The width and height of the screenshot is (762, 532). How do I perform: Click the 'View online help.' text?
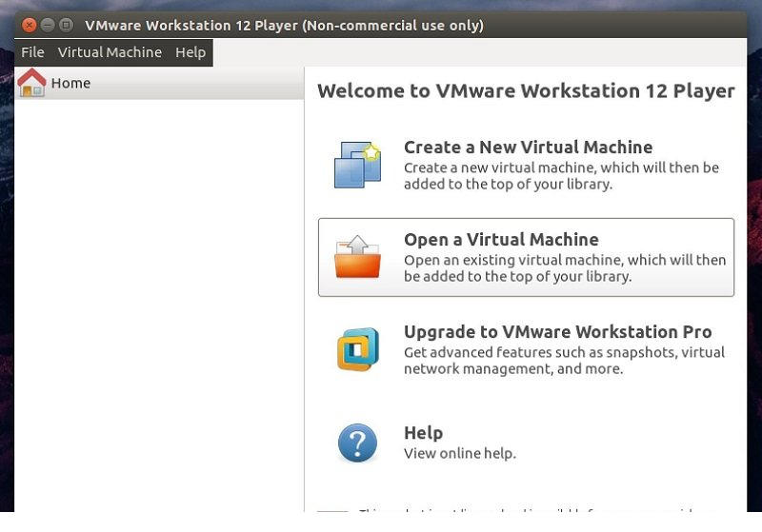[x=460, y=453]
